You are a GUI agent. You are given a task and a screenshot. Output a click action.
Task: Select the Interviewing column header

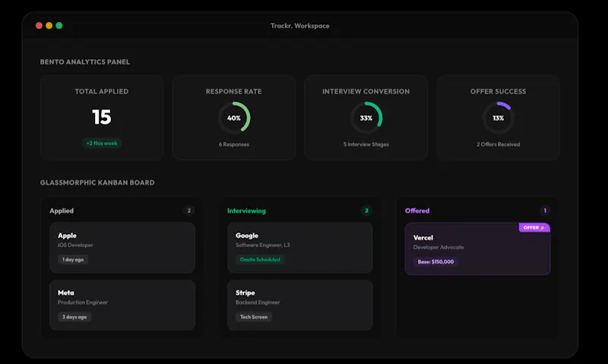[246, 211]
